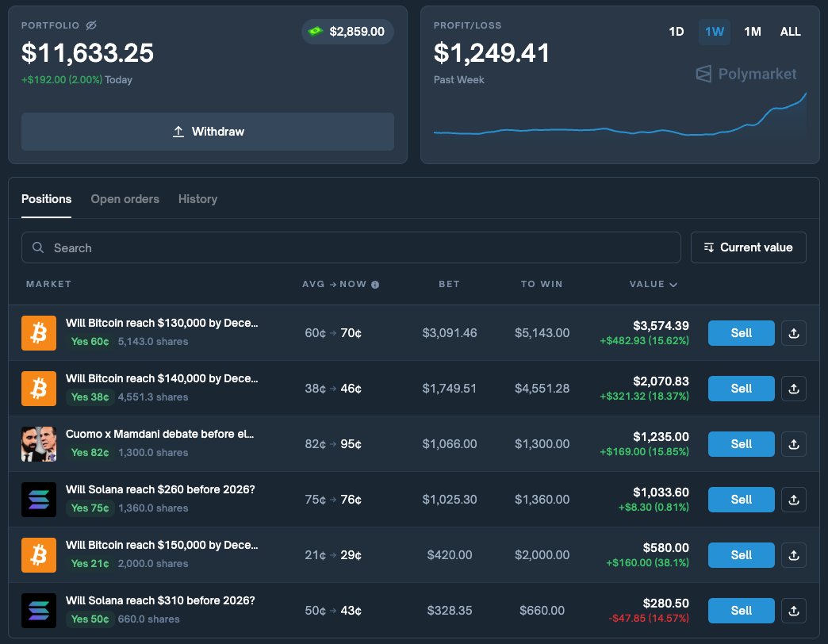
Task: Click the search magnifier icon
Action: click(38, 247)
